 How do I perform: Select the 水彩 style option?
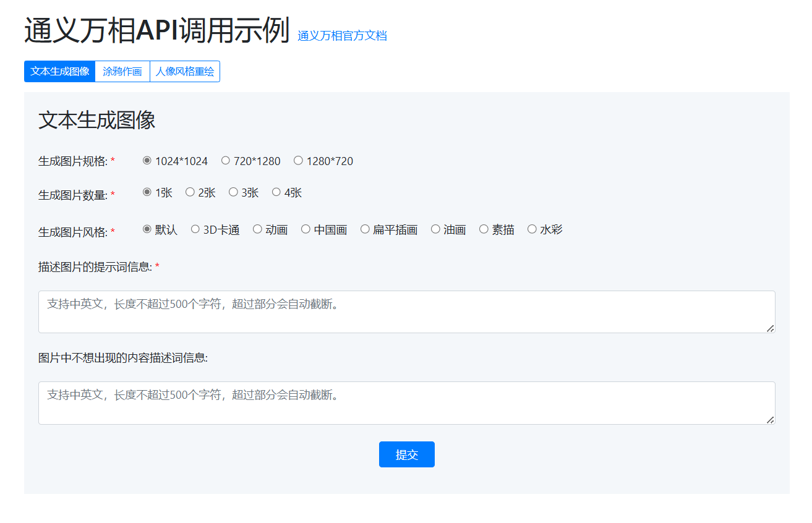coord(532,229)
